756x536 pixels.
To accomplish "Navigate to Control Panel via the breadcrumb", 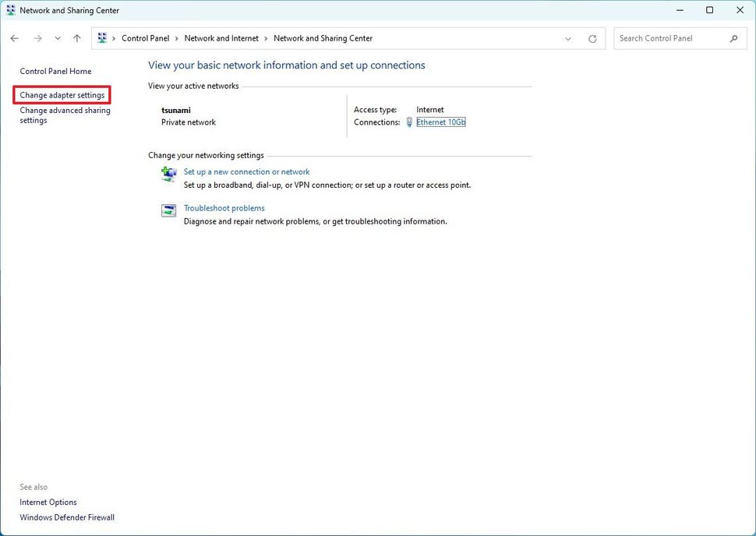I will [x=145, y=37].
